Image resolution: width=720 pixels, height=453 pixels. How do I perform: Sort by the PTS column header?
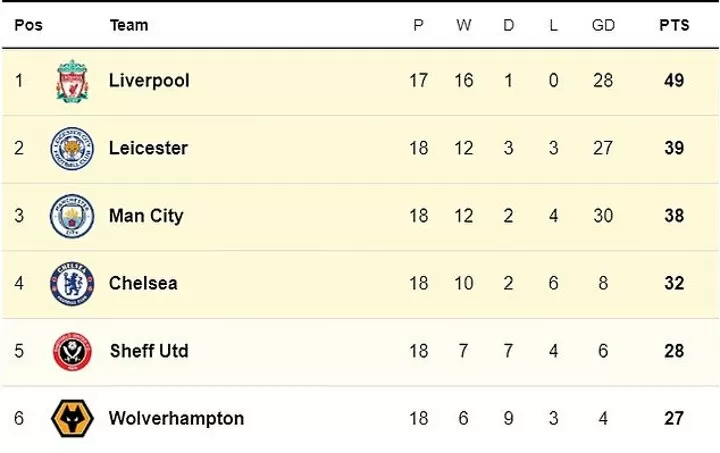[674, 25]
